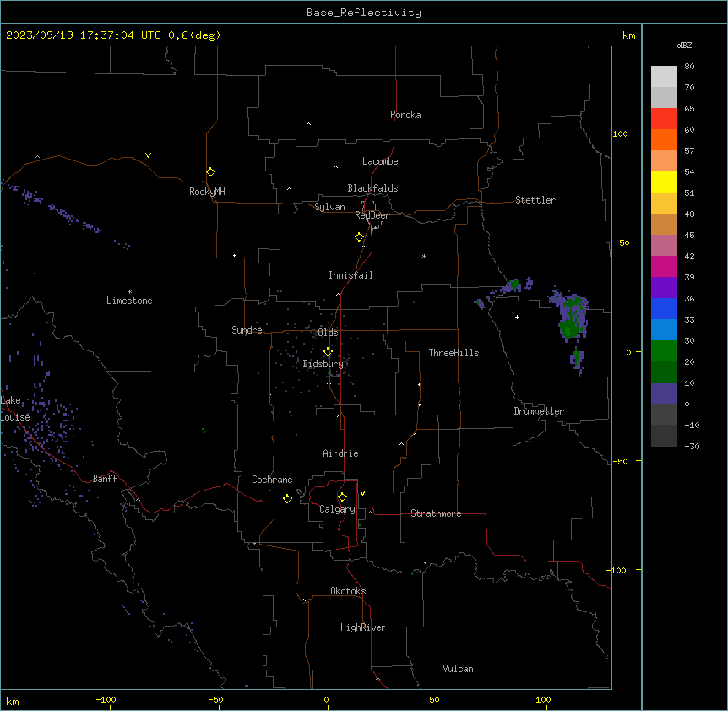The height and width of the screenshot is (711, 728).
Task: Select the yellow 54–51 dBZ legend swatch
Action: pyautogui.click(x=664, y=182)
